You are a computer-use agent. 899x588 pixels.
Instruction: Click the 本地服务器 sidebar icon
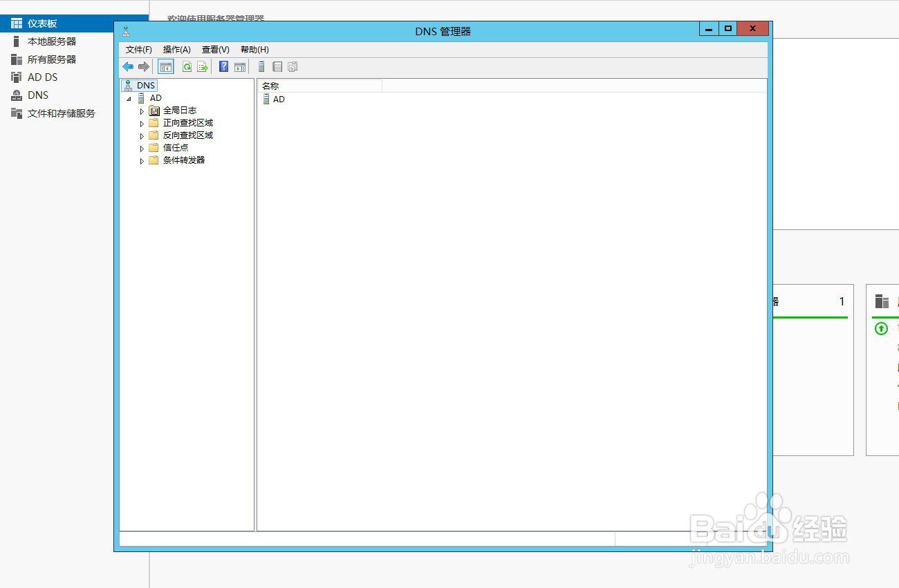pyautogui.click(x=17, y=41)
